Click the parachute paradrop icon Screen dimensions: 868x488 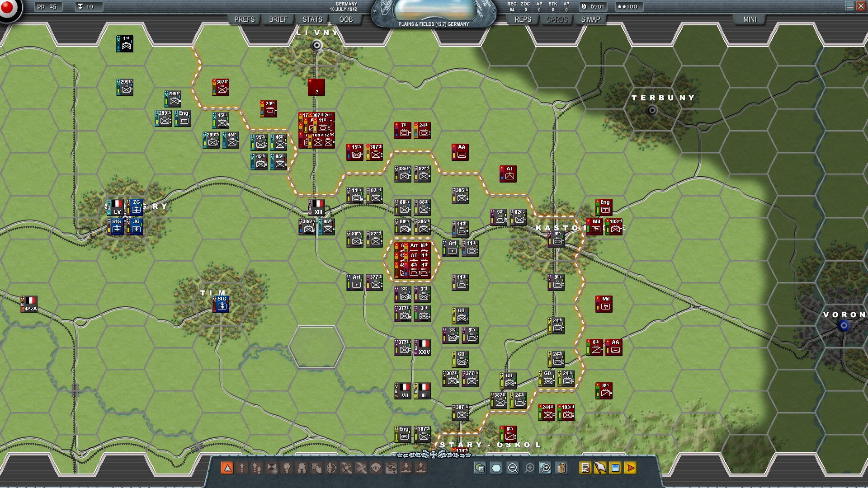pos(376,468)
